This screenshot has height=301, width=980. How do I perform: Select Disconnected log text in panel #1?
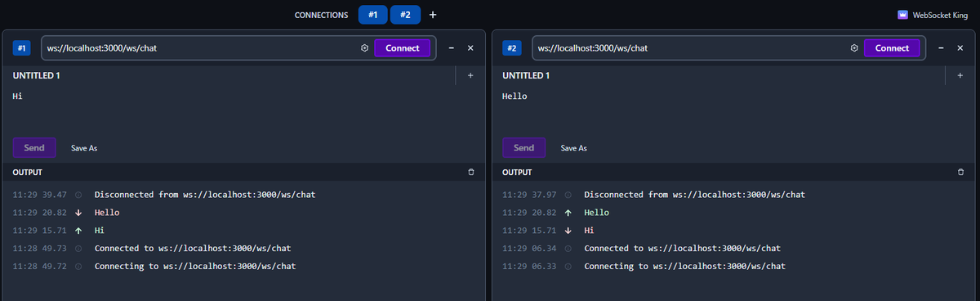click(205, 195)
